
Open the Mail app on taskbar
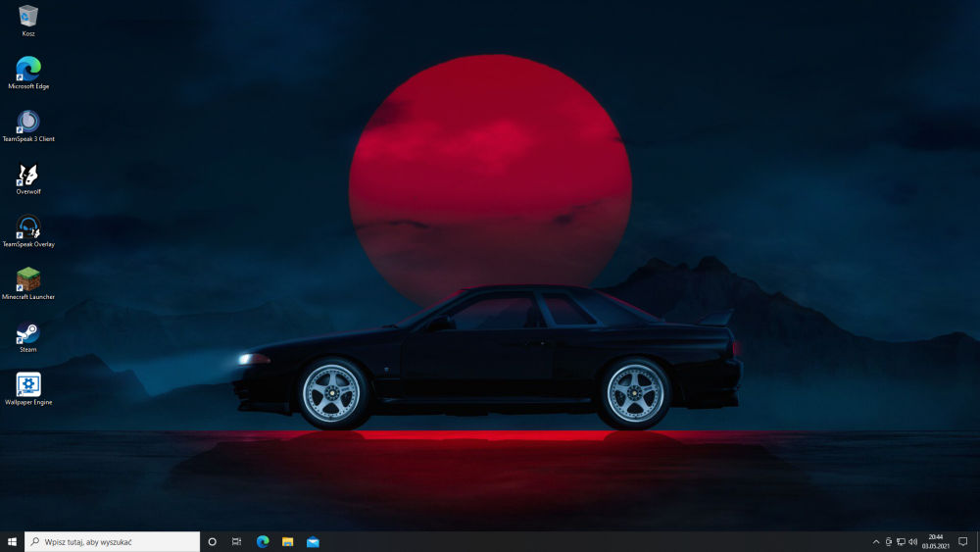[314, 541]
